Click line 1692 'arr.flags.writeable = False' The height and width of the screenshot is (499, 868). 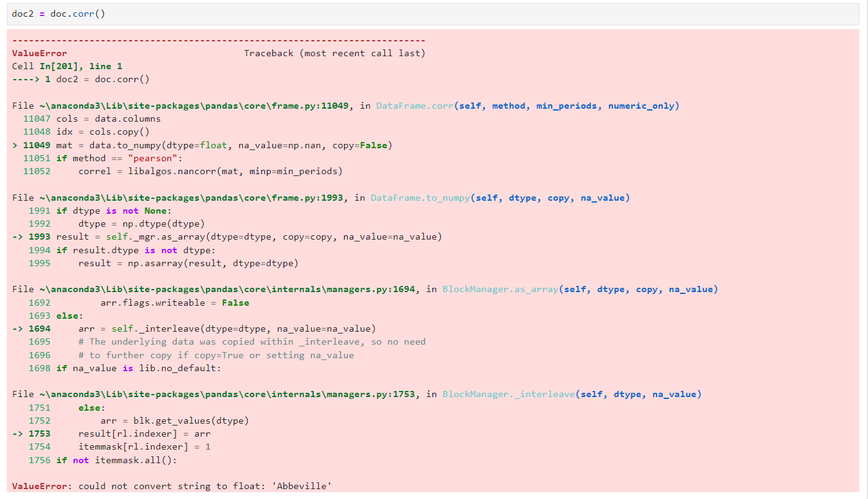tap(139, 303)
